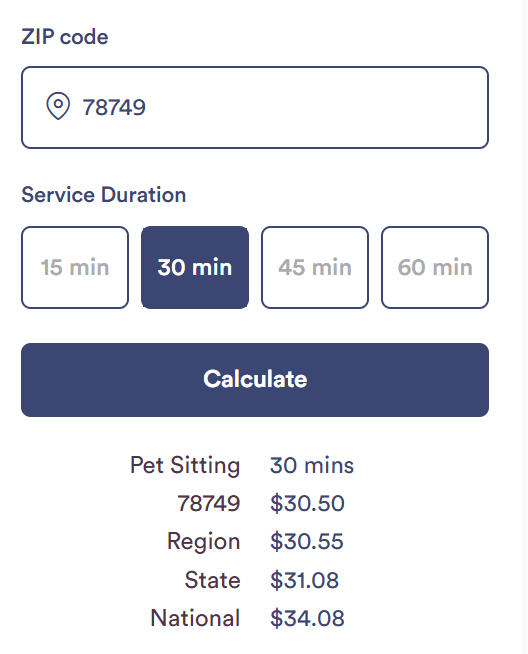Click the 30 mins result value
528x654 pixels.
point(312,465)
